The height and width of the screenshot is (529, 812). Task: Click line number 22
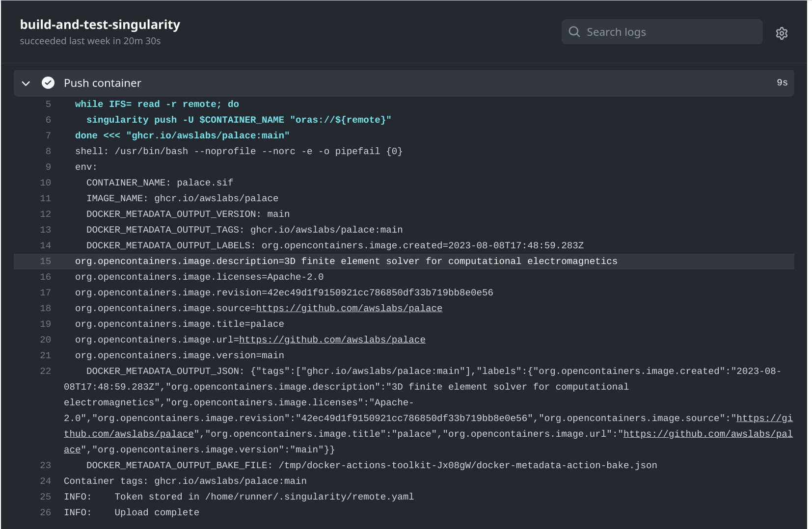point(45,370)
